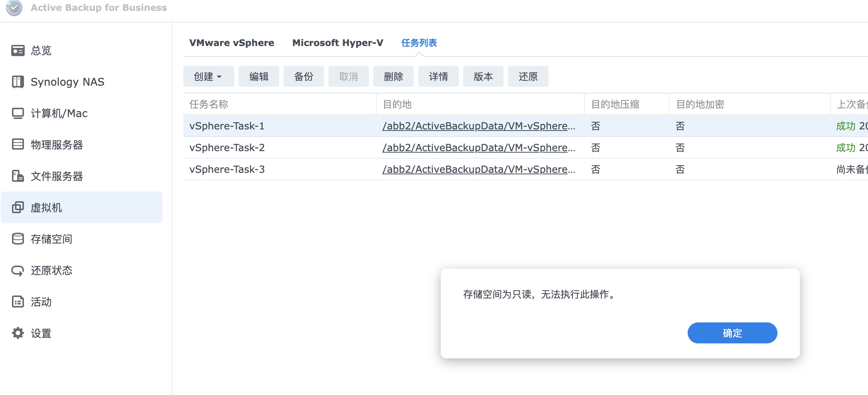Click the 详情 button

(x=438, y=76)
